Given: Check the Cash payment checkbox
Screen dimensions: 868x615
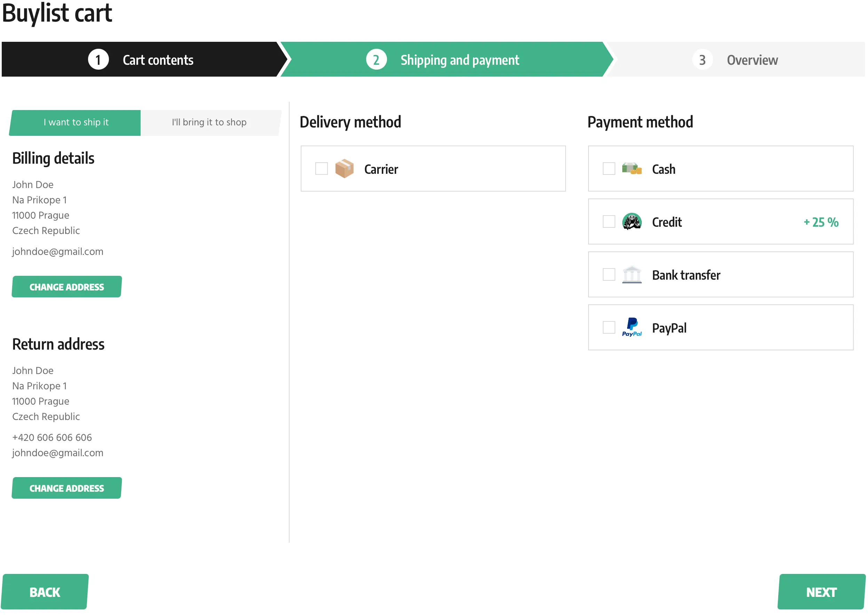Looking at the screenshot, I should click(609, 169).
